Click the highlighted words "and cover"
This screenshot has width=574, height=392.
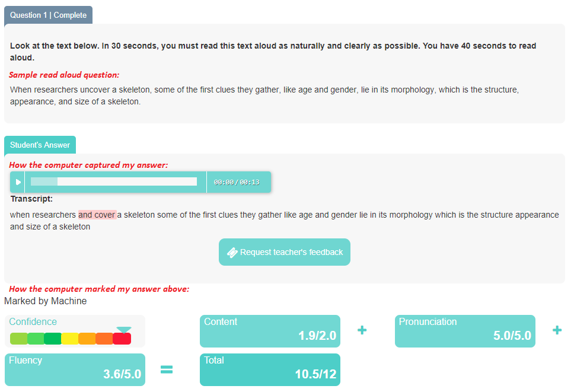(97, 215)
